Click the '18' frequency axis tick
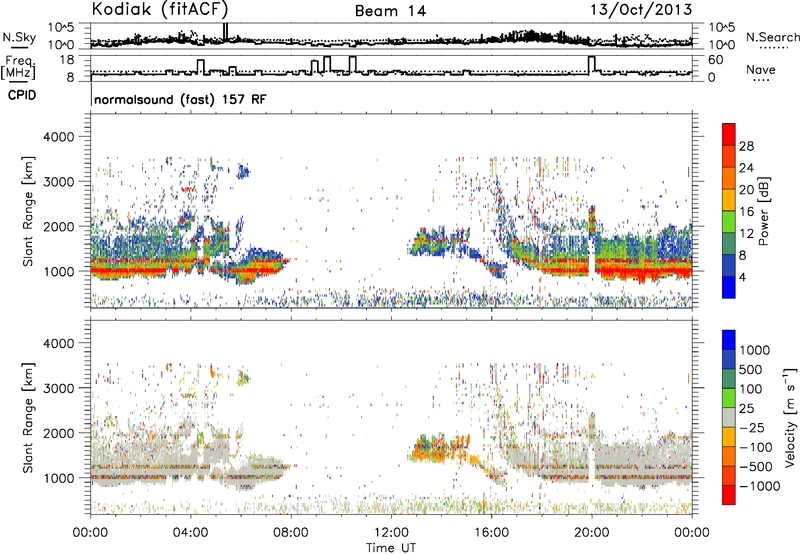This screenshot has width=800, height=554. pos(67,60)
